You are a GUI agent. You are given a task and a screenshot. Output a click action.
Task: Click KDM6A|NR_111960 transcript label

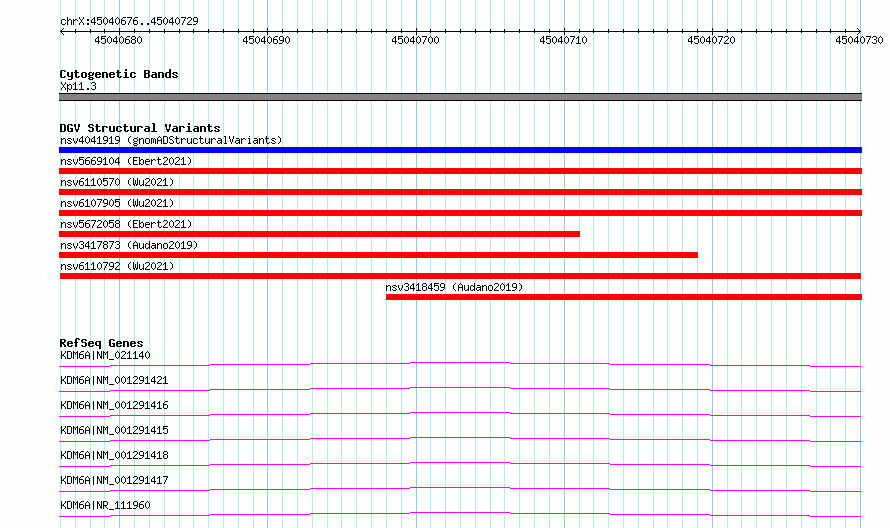point(105,505)
